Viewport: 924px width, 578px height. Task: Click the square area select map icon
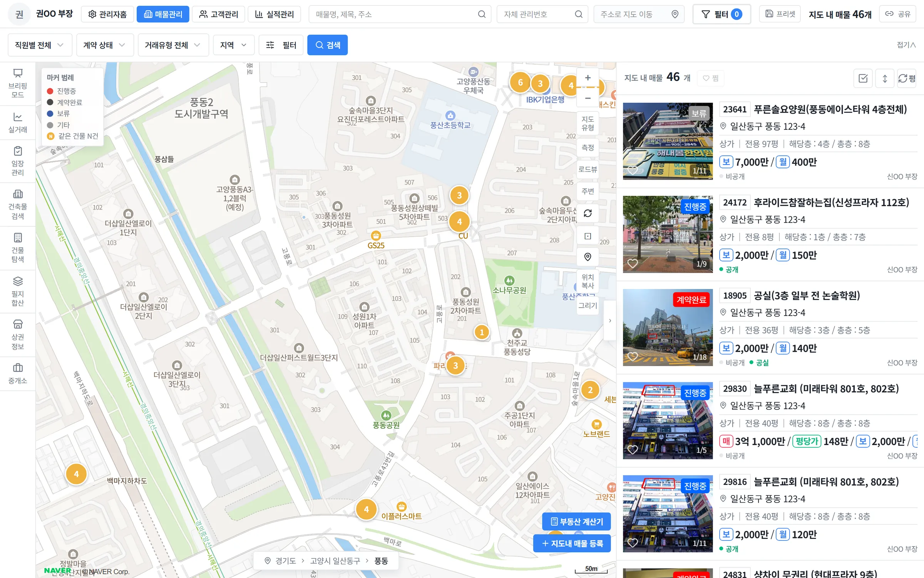588,236
